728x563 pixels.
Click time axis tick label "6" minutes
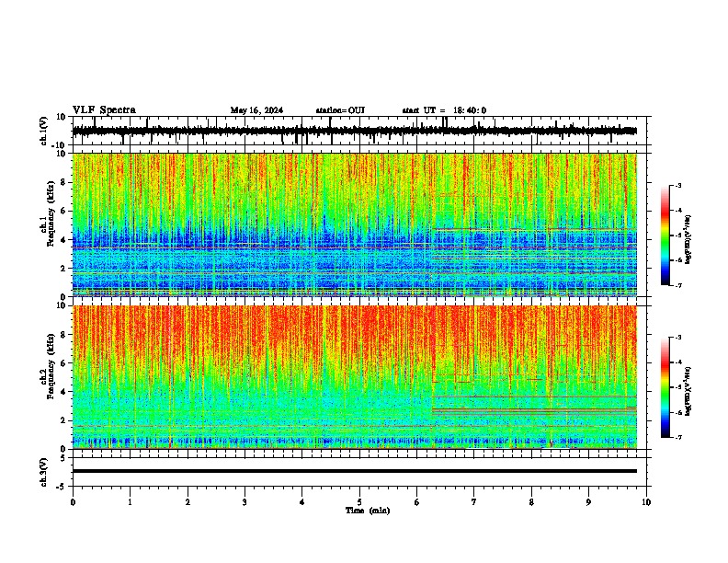tap(417, 502)
